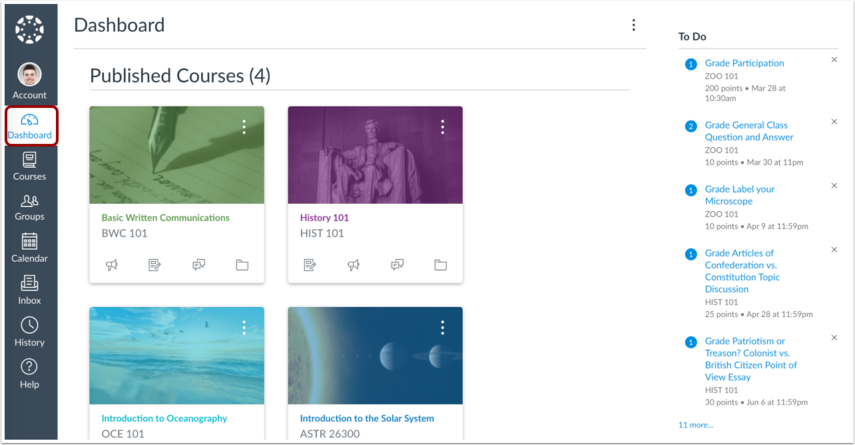The height and width of the screenshot is (445, 855).
Task: Open the Dashboard options kebab menu
Action: (x=634, y=25)
